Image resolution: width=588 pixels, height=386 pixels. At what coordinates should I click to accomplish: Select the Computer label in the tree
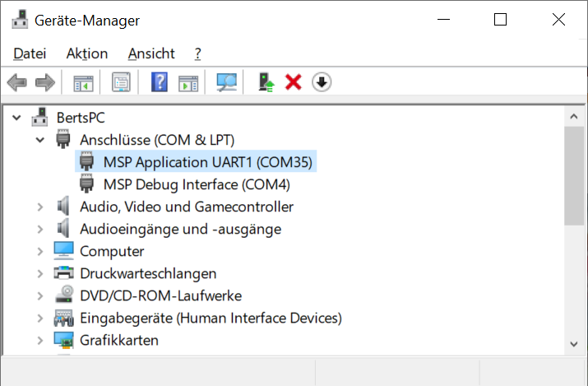coord(112,251)
